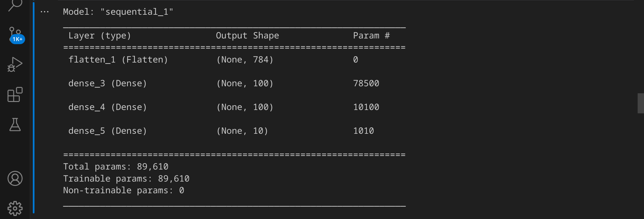Click the Total params: 89,610 line

point(116,167)
